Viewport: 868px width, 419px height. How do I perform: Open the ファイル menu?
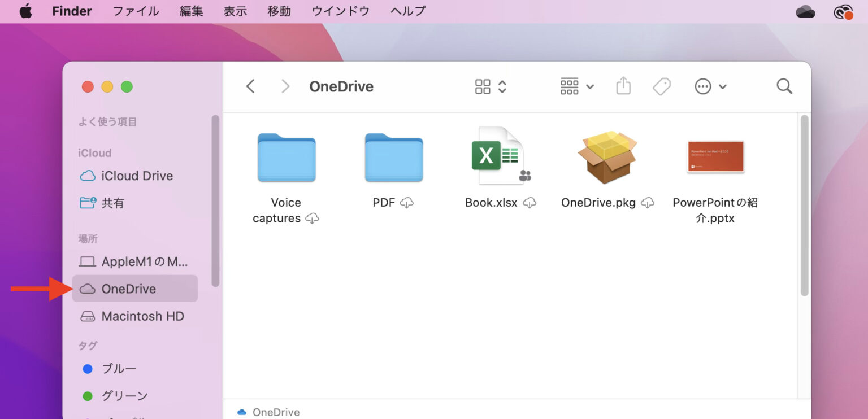pos(136,11)
